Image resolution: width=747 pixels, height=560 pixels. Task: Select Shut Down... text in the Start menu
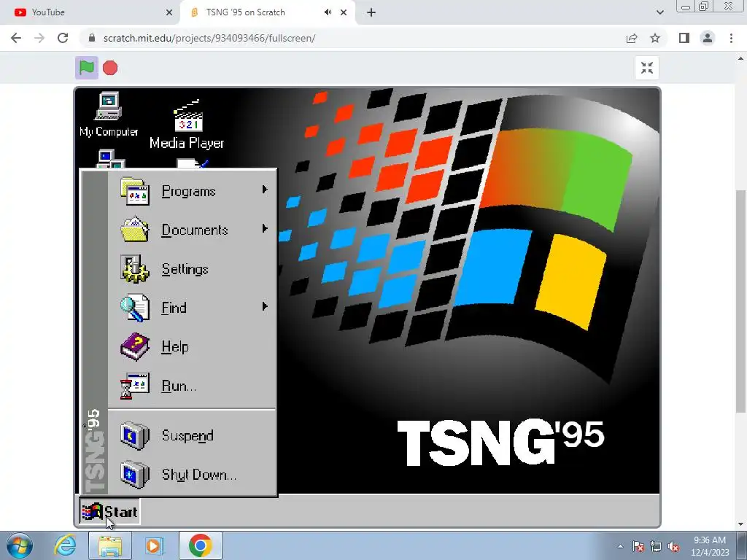coord(198,475)
